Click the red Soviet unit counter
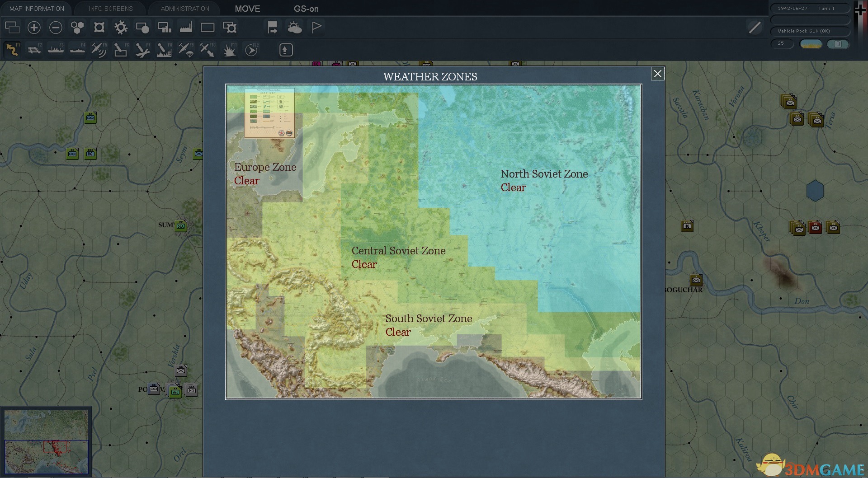Viewport: 868px width, 478px height. pos(815,227)
